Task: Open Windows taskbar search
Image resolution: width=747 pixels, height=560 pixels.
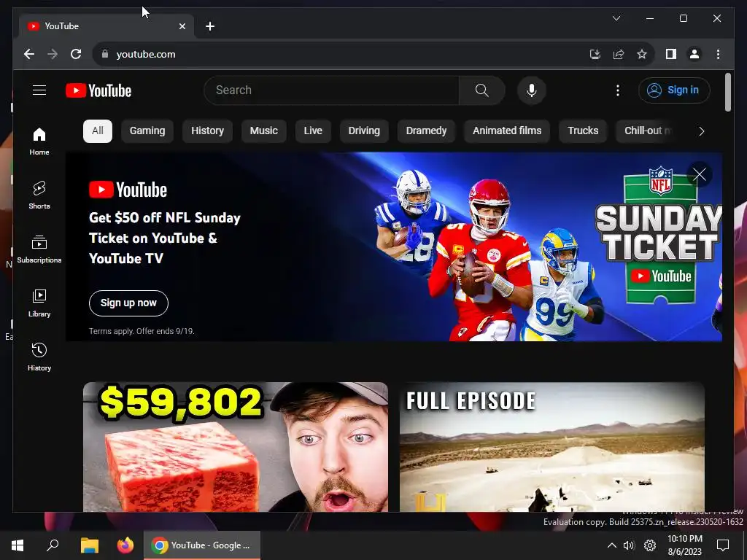Action: coord(53,545)
